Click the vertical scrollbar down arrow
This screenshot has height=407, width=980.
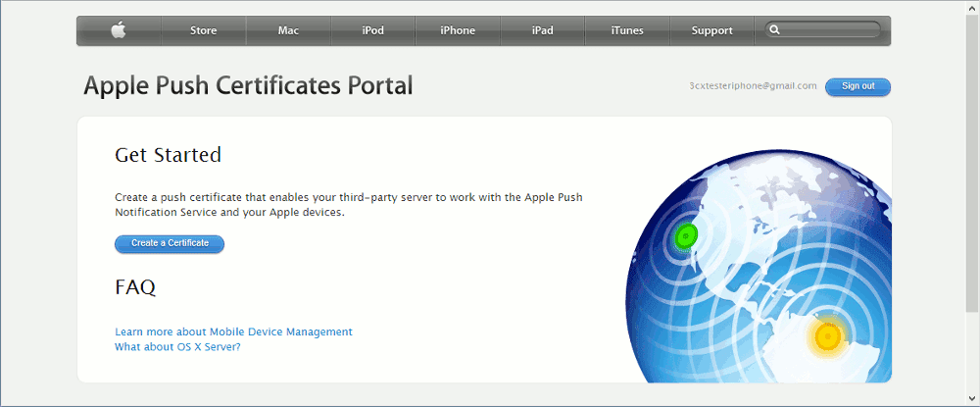click(973, 397)
